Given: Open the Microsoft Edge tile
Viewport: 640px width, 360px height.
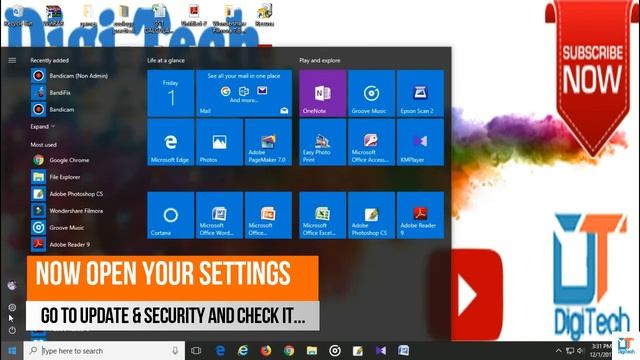Looking at the screenshot, I should [171, 142].
